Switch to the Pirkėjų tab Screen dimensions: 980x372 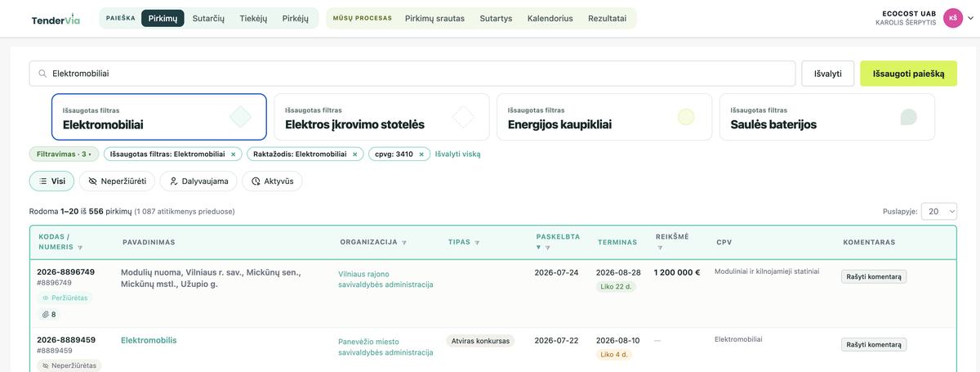point(296,18)
